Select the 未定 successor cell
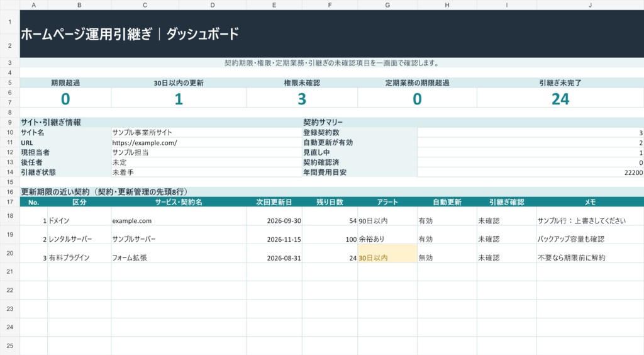 (x=206, y=162)
